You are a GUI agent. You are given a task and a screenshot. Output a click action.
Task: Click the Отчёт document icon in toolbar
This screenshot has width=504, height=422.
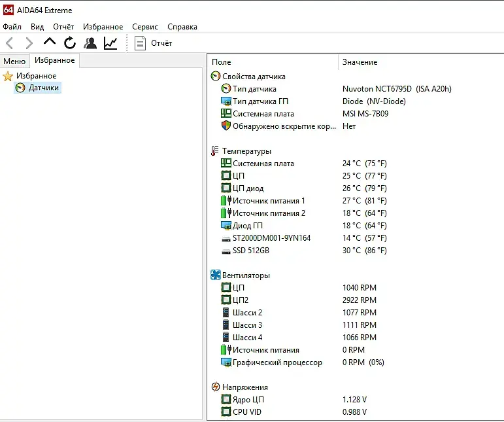point(140,43)
